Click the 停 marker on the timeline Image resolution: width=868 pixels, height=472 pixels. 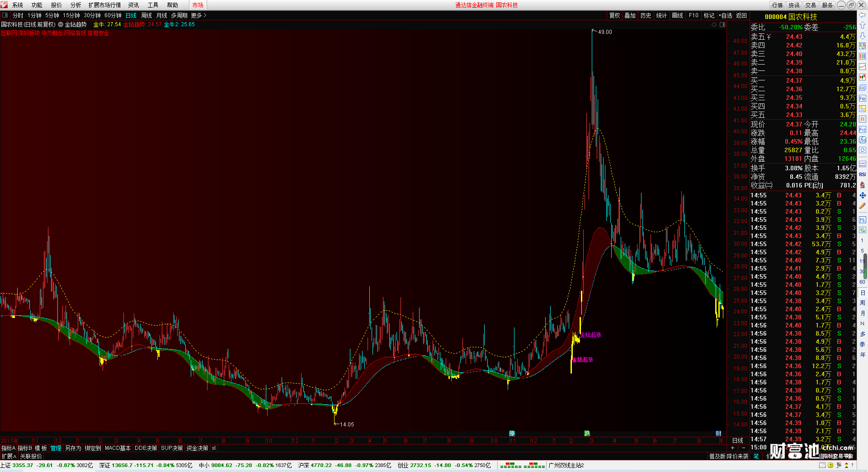tap(512, 434)
